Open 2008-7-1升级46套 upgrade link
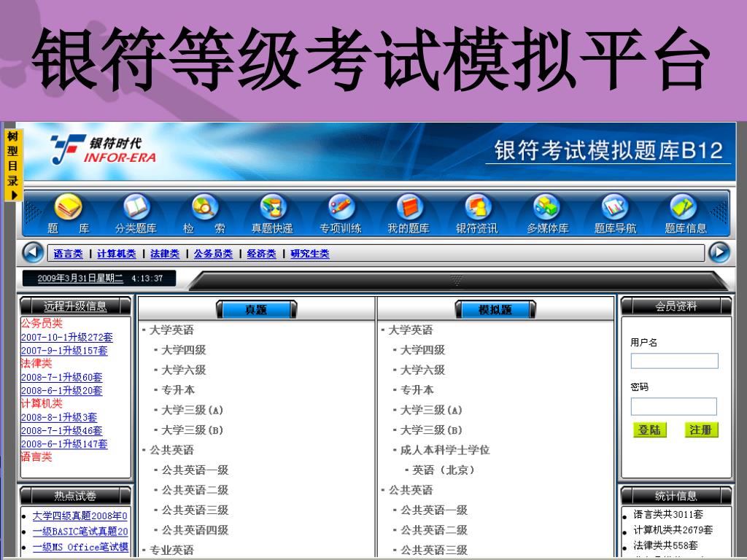The width and height of the screenshot is (747, 560). pyautogui.click(x=61, y=430)
